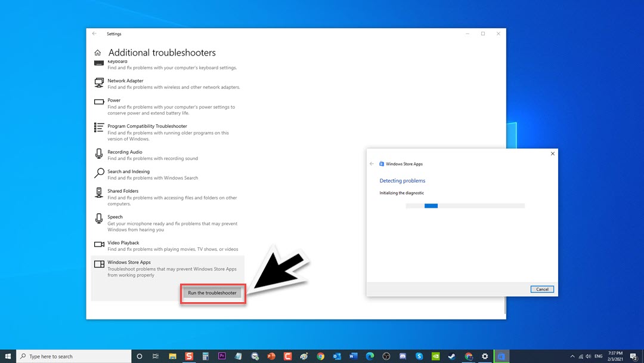This screenshot has width=644, height=363.
Task: Click the Settings window vertical scrollbar
Action: click(x=505, y=305)
